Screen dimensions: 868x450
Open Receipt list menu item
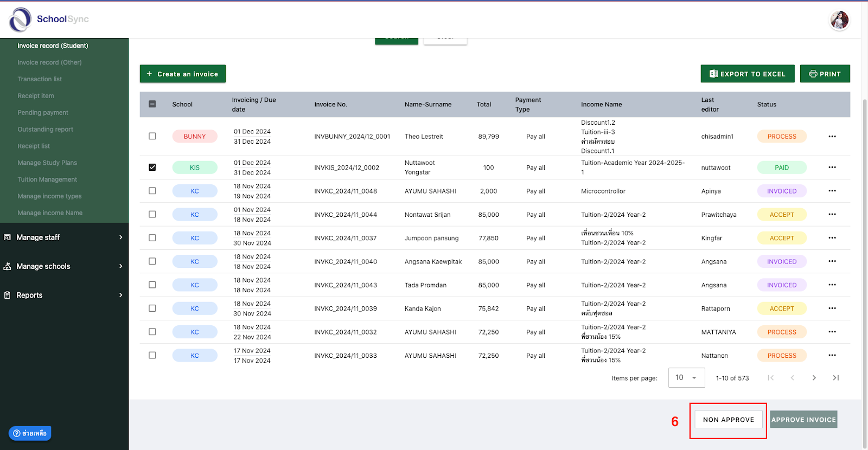(x=34, y=146)
